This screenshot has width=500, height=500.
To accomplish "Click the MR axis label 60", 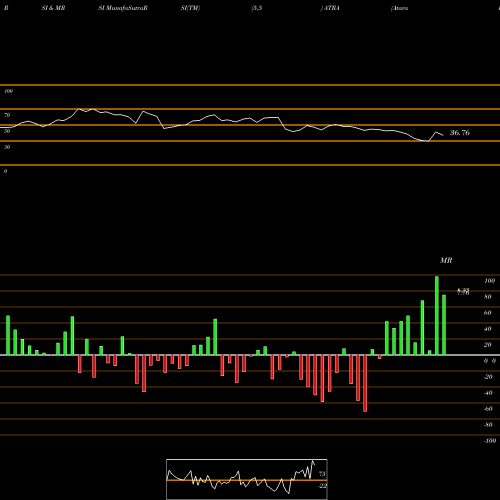I will (488, 313).
